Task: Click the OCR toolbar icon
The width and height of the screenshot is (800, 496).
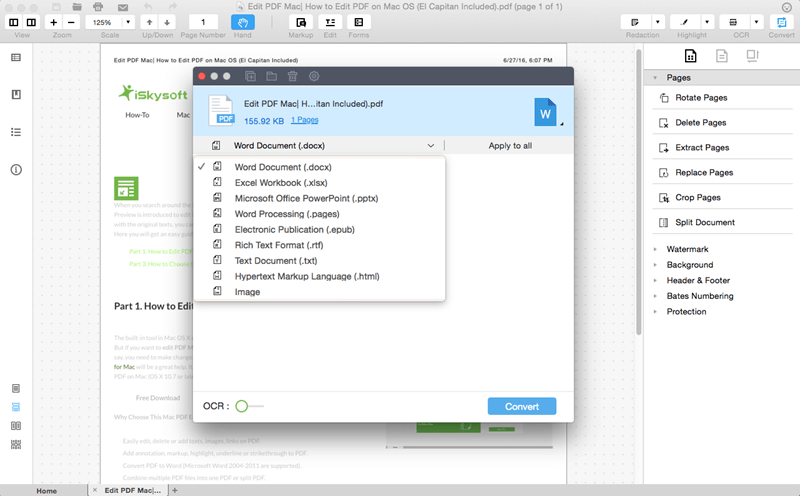Action: pyautogui.click(x=733, y=22)
